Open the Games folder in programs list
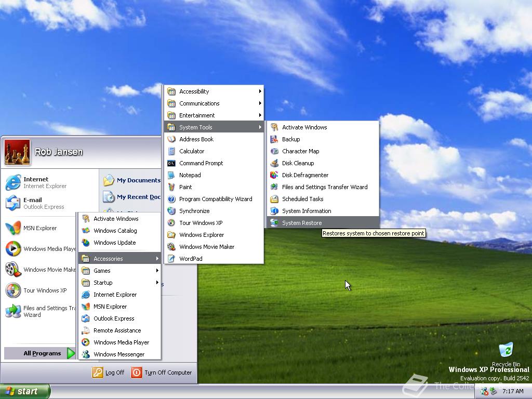Viewport: 532px width, 399px height. pos(119,270)
